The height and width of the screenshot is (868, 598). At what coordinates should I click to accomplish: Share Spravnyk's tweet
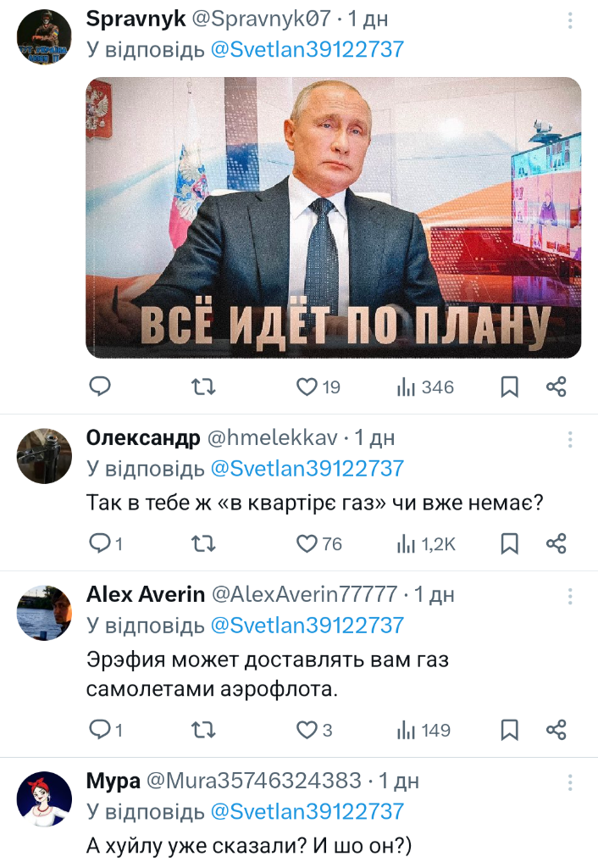pos(556,387)
